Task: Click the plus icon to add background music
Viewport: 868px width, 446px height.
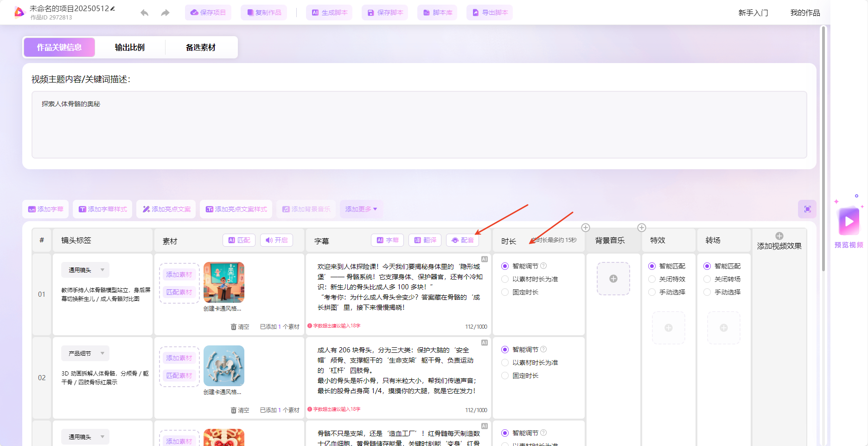Action: tap(613, 279)
